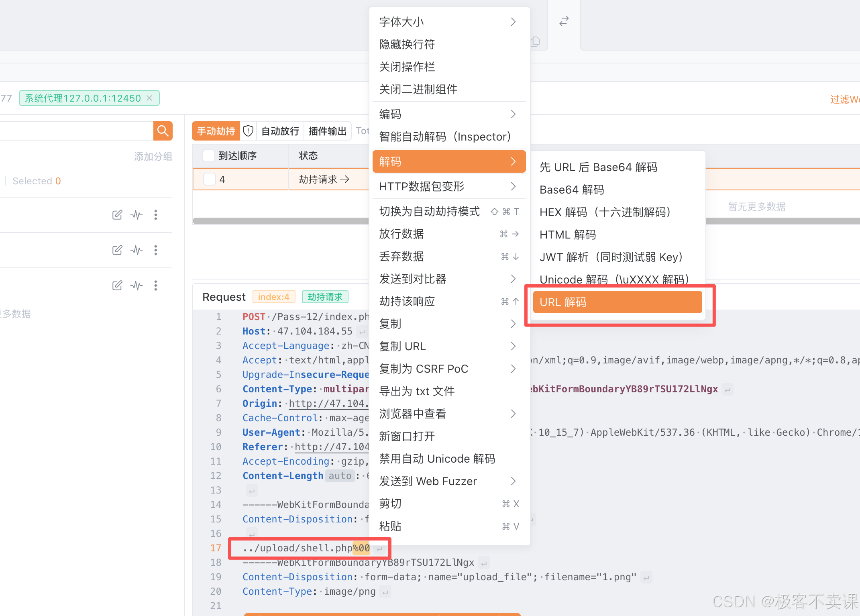Expand the 复制 submenu
Image resolution: width=860 pixels, height=616 pixels.
(449, 324)
